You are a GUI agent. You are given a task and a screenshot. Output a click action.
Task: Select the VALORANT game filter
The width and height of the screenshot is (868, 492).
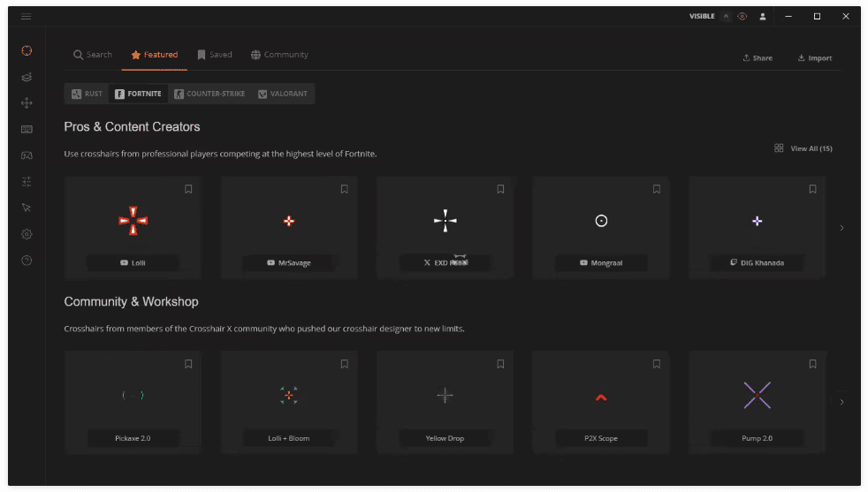click(x=282, y=95)
